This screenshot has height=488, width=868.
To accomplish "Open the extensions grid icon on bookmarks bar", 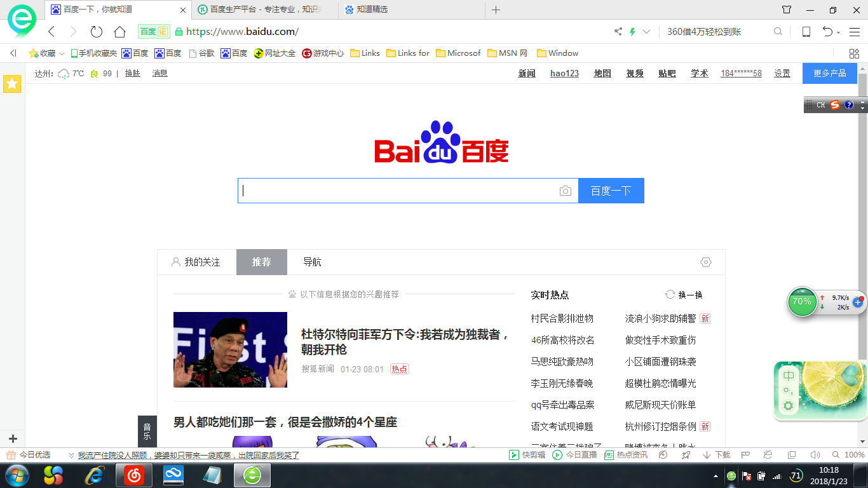I will point(855,53).
